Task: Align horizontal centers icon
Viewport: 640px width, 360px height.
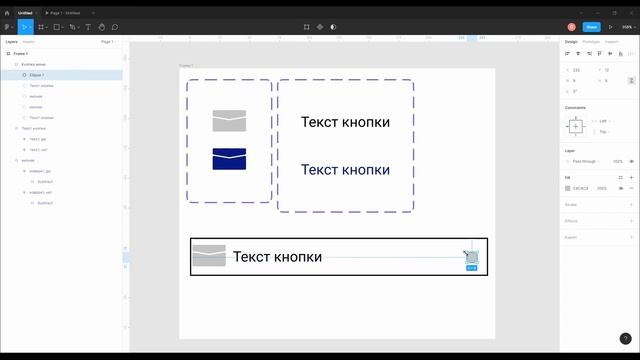Action: point(578,53)
